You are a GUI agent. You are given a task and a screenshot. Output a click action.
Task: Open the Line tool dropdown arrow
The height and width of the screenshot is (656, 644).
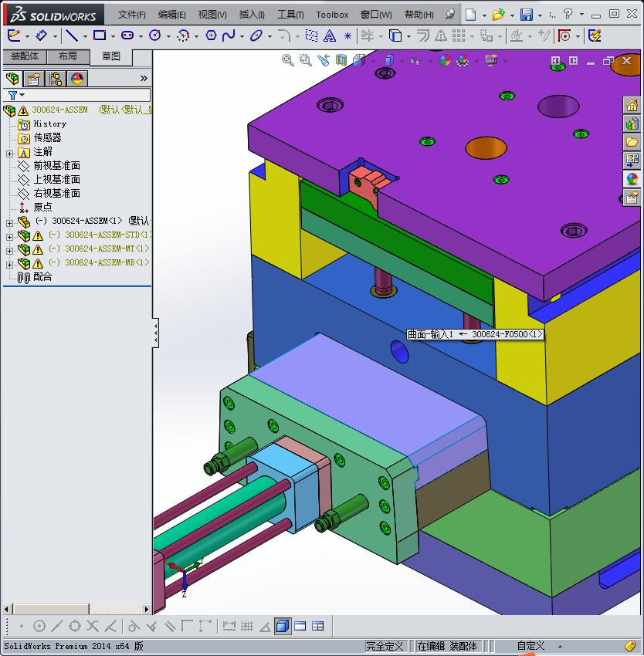coord(85,37)
